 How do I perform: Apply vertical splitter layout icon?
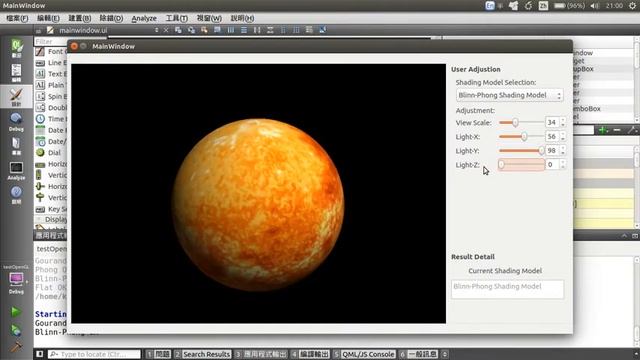pyautogui.click(x=270, y=30)
